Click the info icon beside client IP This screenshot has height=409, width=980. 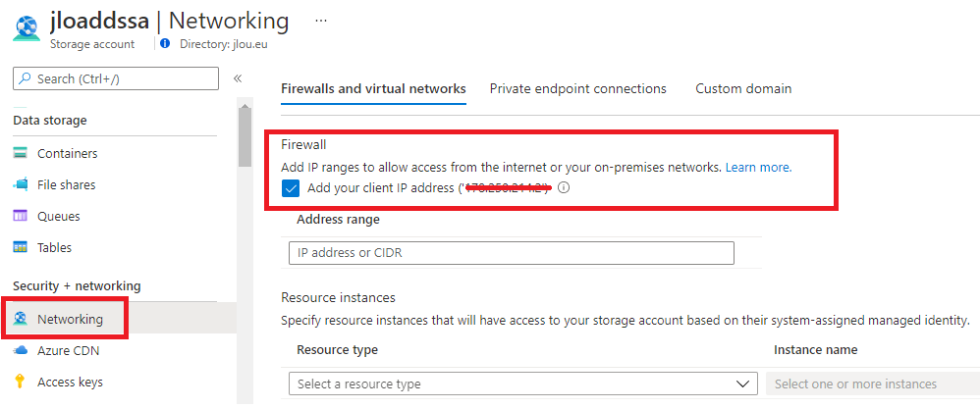pos(563,187)
